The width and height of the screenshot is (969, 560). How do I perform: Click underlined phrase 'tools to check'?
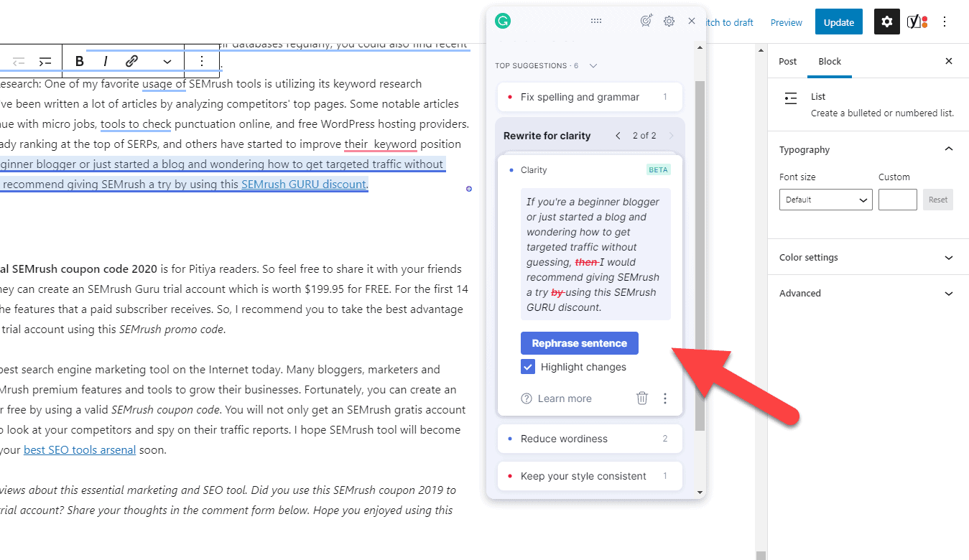coord(136,123)
